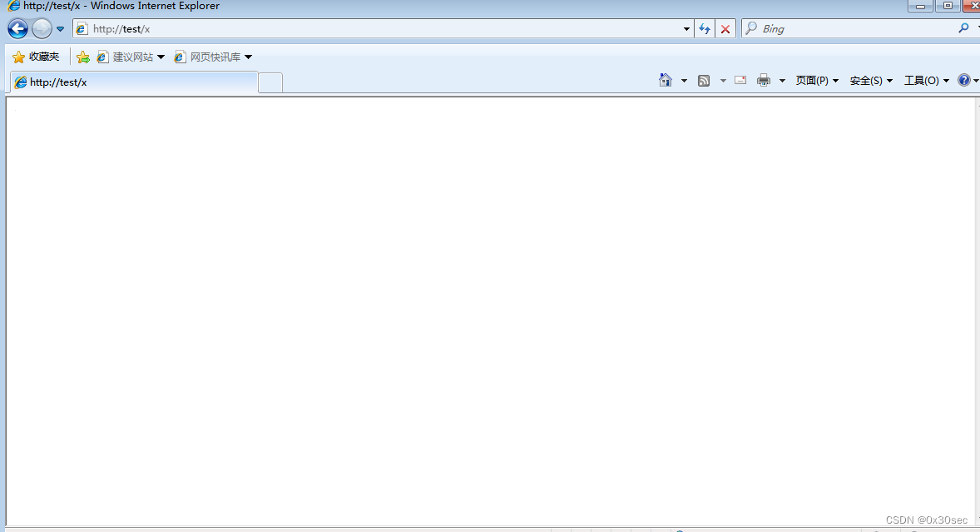Minimize the Internet Explorer window
Image resolution: width=980 pixels, height=532 pixels.
click(x=921, y=7)
